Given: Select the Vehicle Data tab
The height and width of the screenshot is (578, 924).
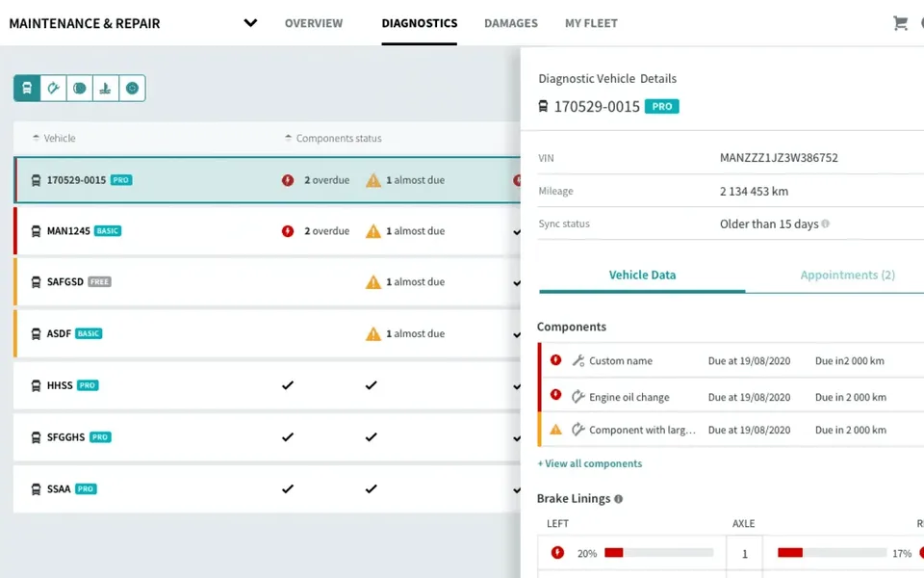Looking at the screenshot, I should pyautogui.click(x=642, y=275).
